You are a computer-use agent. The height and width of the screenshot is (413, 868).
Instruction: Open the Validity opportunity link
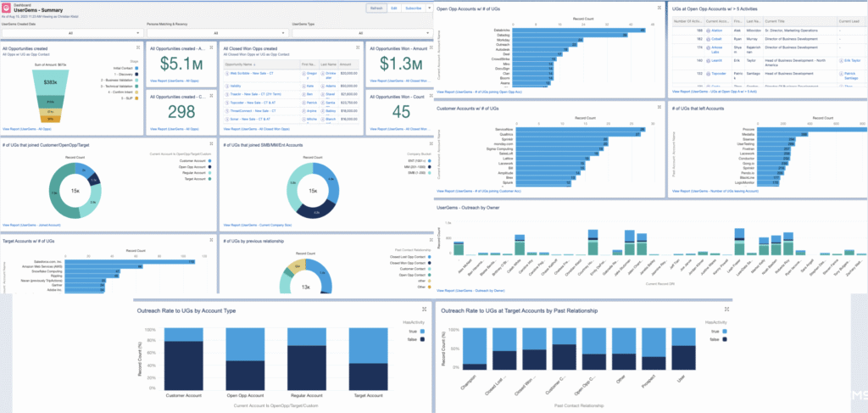pyautogui.click(x=236, y=87)
